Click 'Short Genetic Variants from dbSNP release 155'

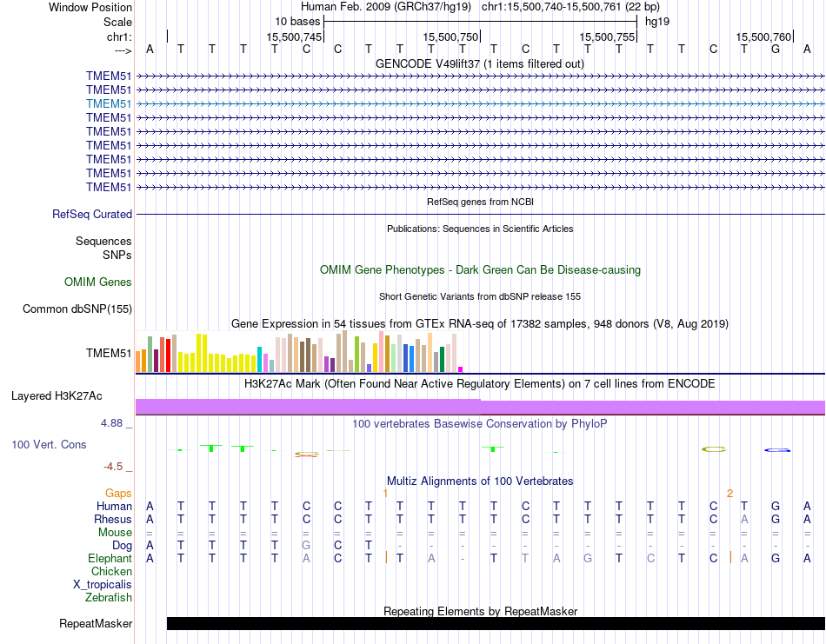click(x=480, y=296)
